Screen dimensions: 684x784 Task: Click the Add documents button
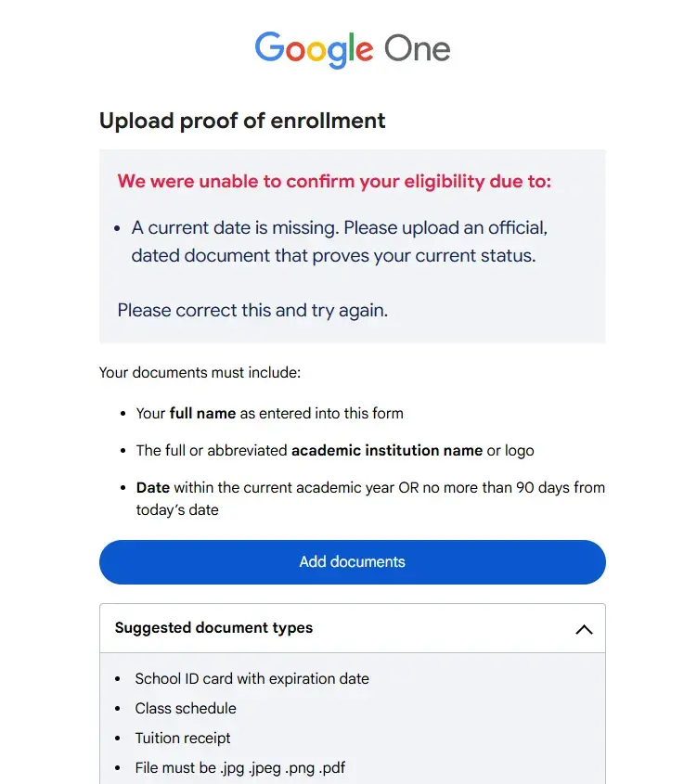click(x=353, y=562)
